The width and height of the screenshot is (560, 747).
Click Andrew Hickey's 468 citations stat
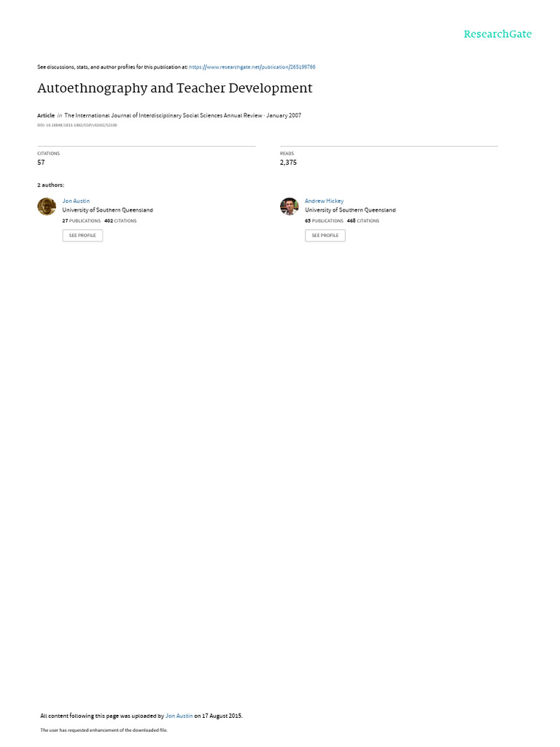363,221
